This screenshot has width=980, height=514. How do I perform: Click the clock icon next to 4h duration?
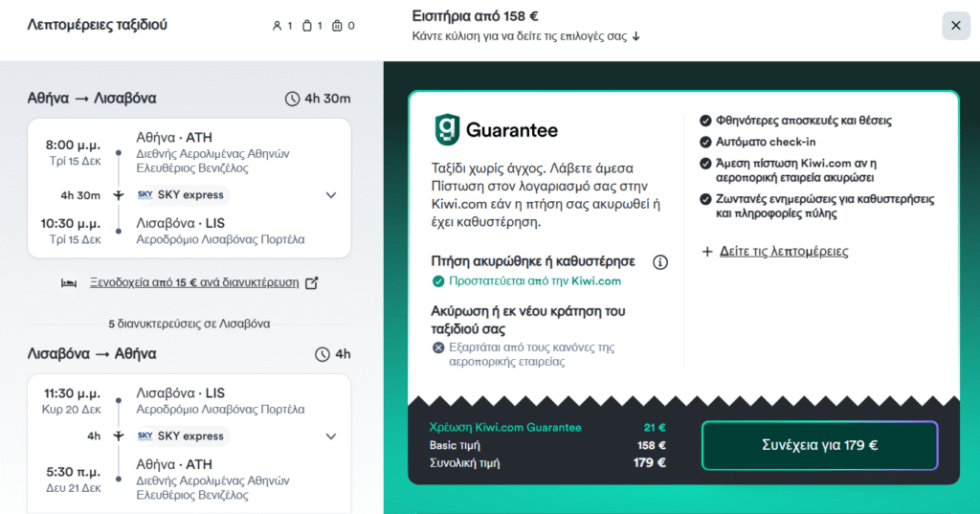point(322,354)
